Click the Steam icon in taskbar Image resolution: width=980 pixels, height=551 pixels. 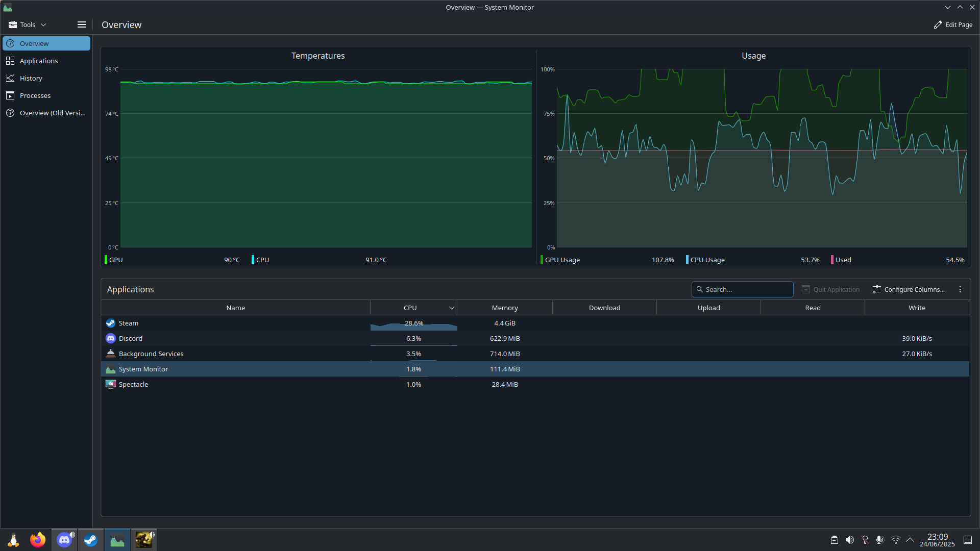[91, 540]
